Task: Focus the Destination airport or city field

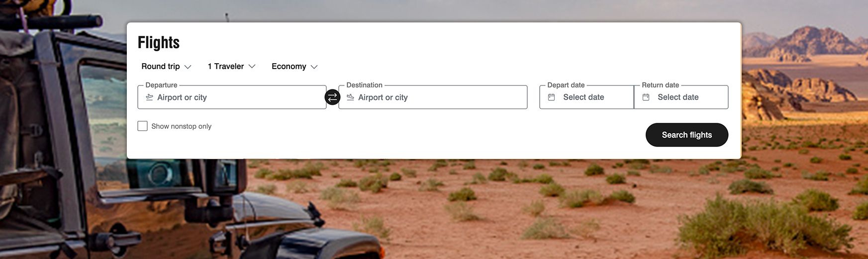Action: click(x=433, y=97)
